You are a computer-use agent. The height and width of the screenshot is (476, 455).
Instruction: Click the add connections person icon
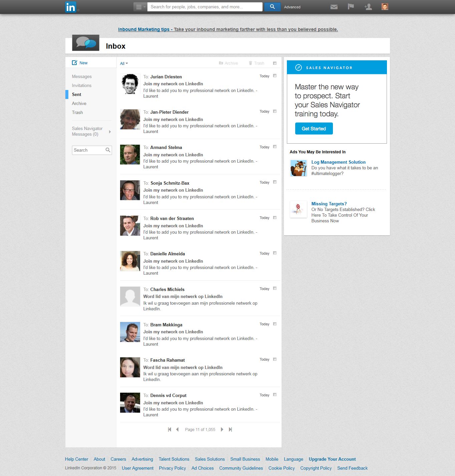click(x=368, y=7)
